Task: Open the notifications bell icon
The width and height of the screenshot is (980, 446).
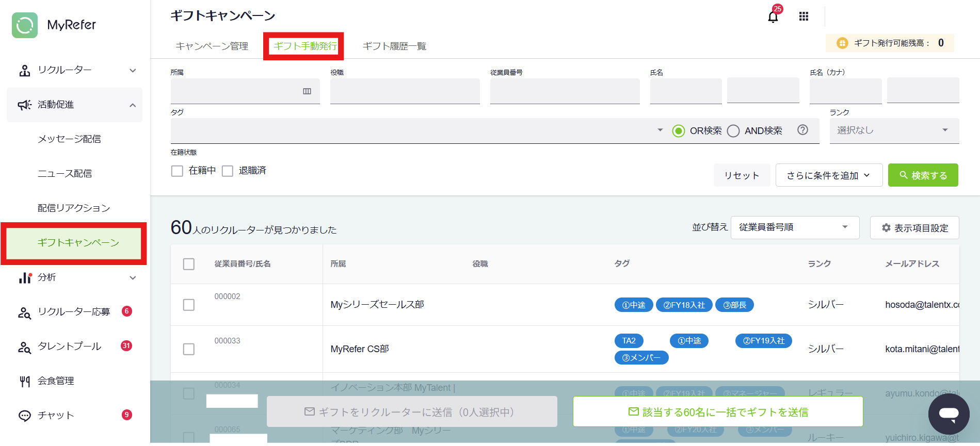Action: pyautogui.click(x=773, y=17)
